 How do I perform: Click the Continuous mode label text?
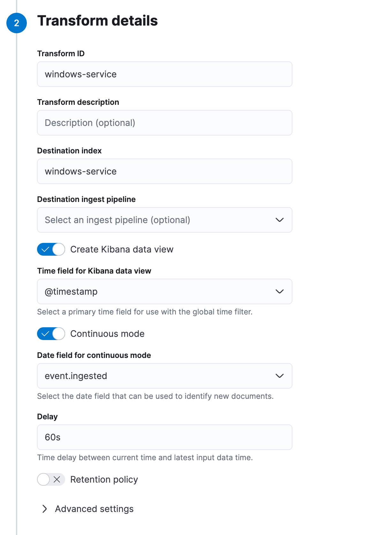click(107, 334)
